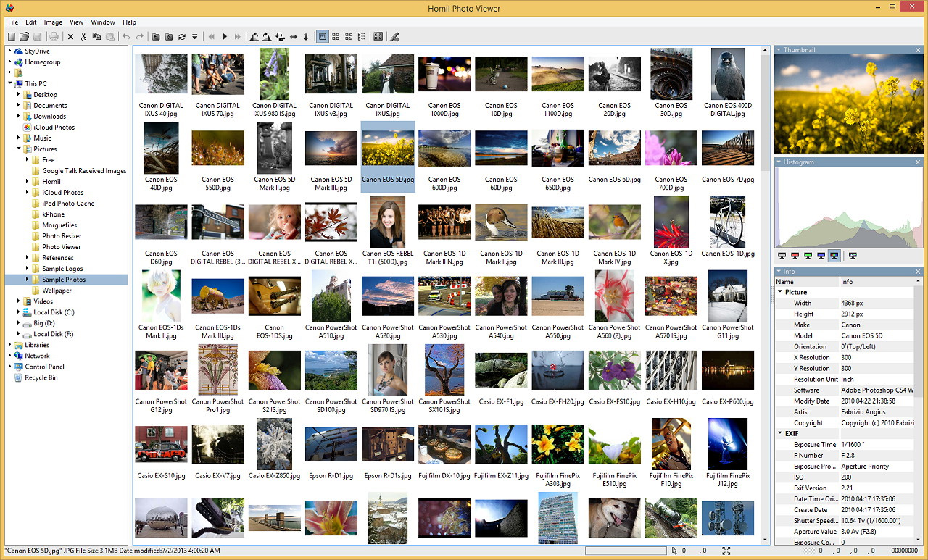
Task: Rotate the image 180 degrees
Action: pos(280,36)
